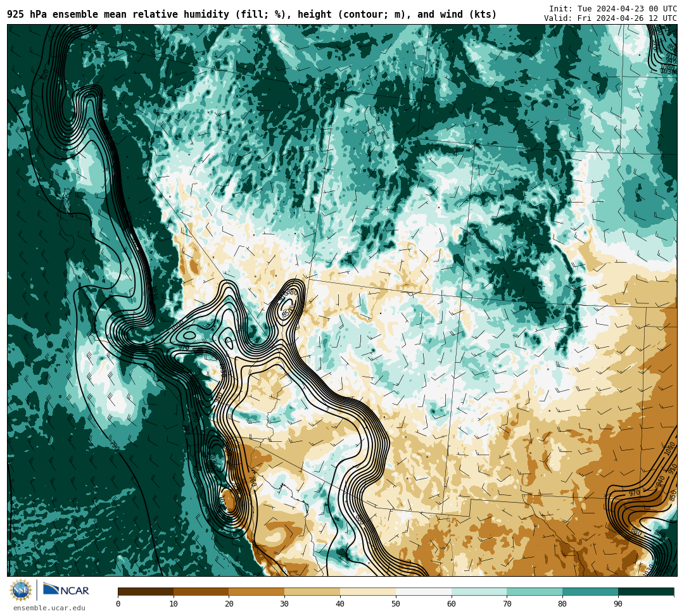Click the 'Init: Tue 2024-04-23 00 UTC' text

click(x=613, y=9)
